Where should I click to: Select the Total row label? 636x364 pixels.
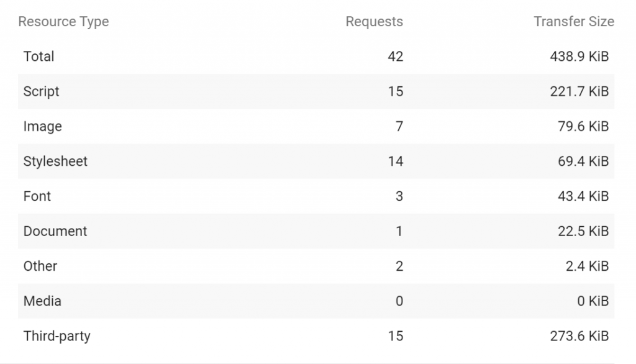click(39, 57)
